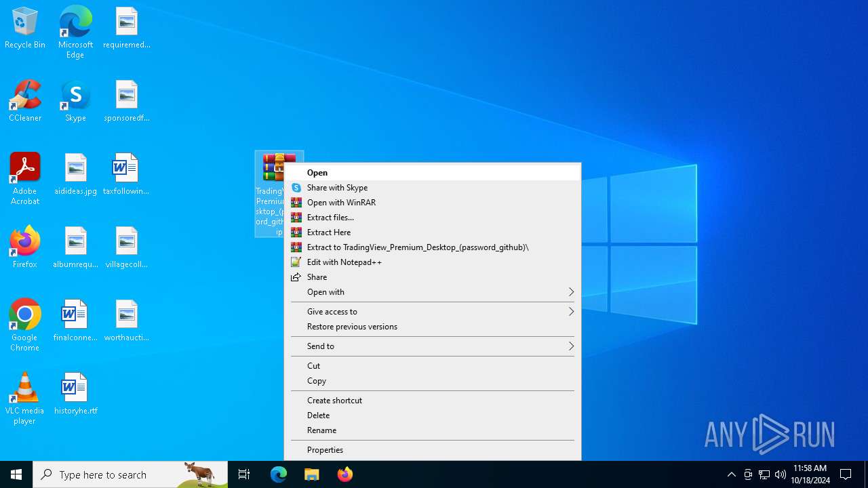868x488 pixels.
Task: Open the volume control in tray
Action: (781, 474)
